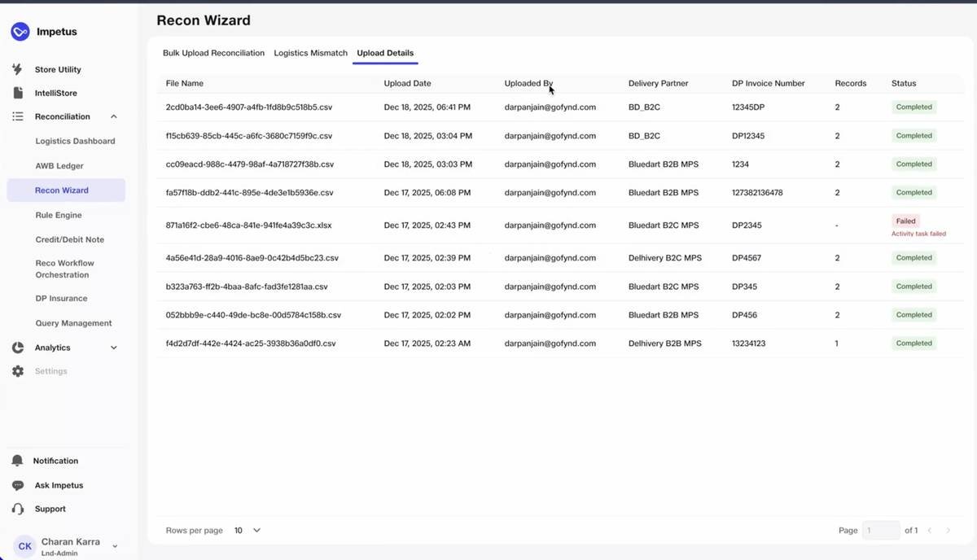Collapse the Reconciliation menu chevron

pos(113,116)
